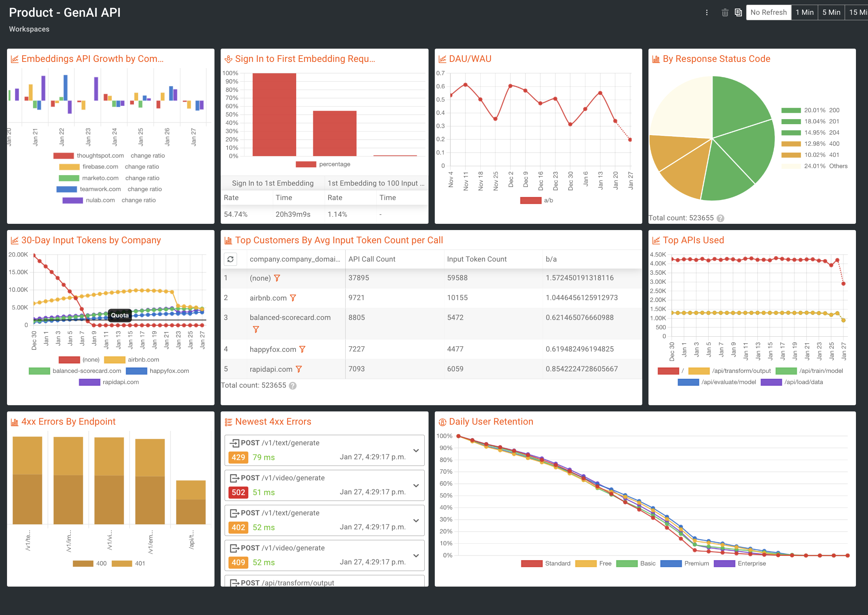Expand the 402 POST /v1/text/generate error chevron
The height and width of the screenshot is (615, 868).
tap(416, 520)
